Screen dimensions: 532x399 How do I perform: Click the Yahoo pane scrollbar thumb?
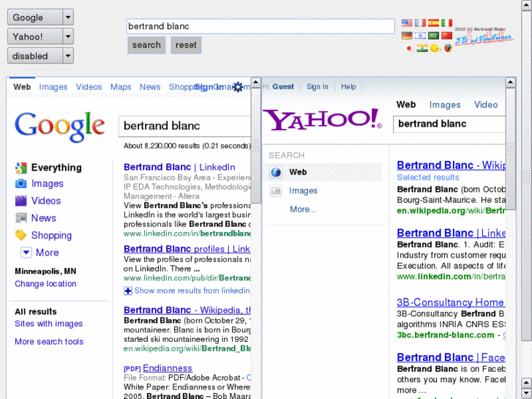(511, 149)
